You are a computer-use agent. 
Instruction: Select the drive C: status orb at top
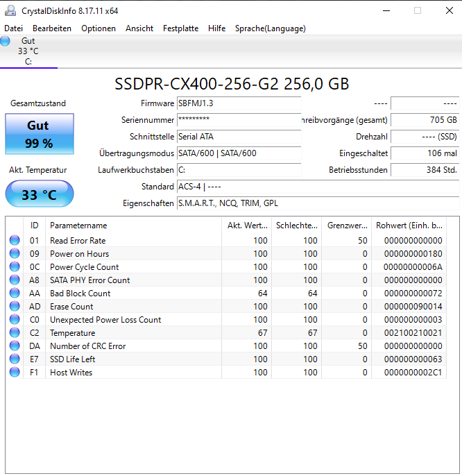(x=5, y=41)
